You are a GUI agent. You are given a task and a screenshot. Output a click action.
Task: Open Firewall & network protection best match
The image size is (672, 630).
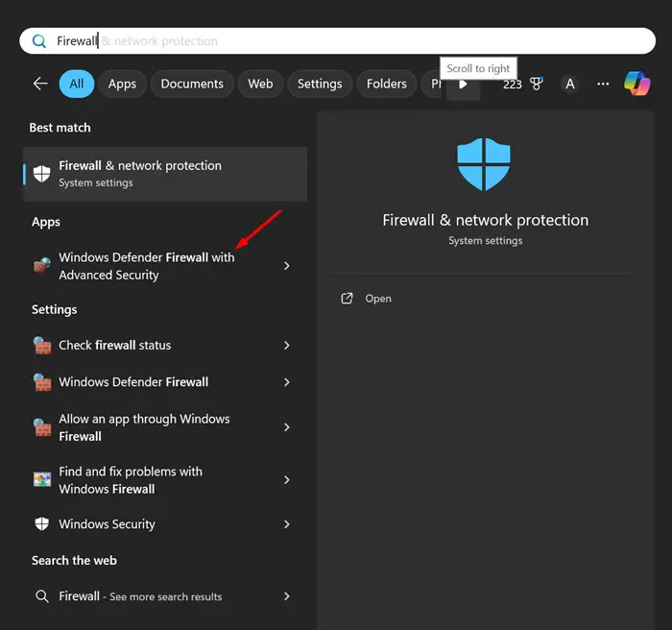(x=165, y=174)
